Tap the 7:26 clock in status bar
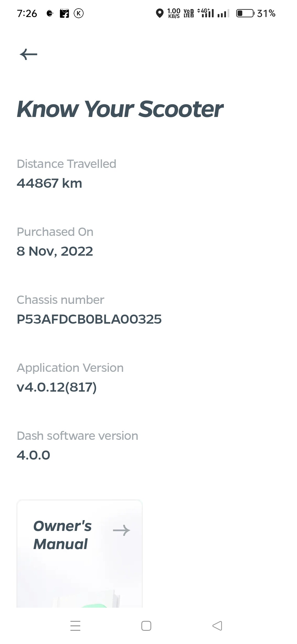 click(27, 13)
